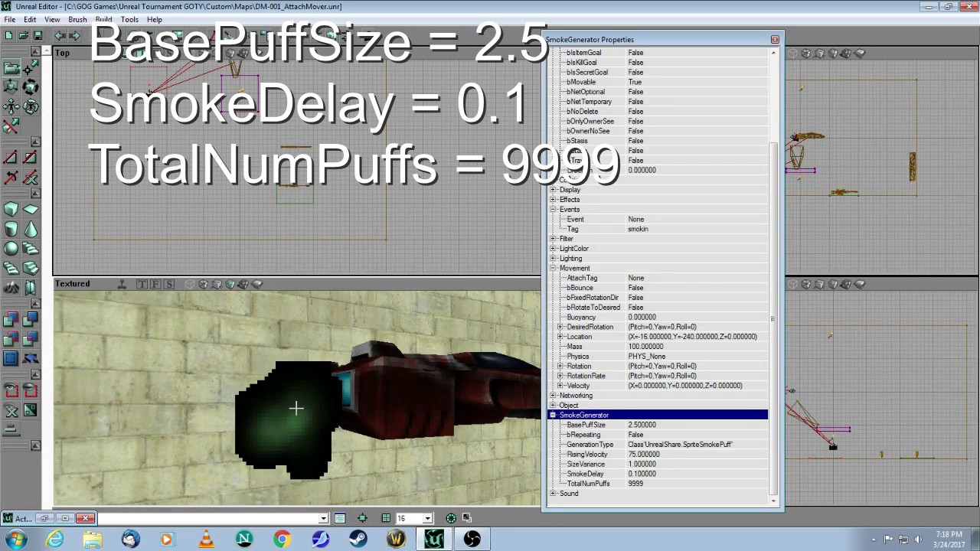Select the Cube brush builder
980x551 pixels.
tap(11, 210)
